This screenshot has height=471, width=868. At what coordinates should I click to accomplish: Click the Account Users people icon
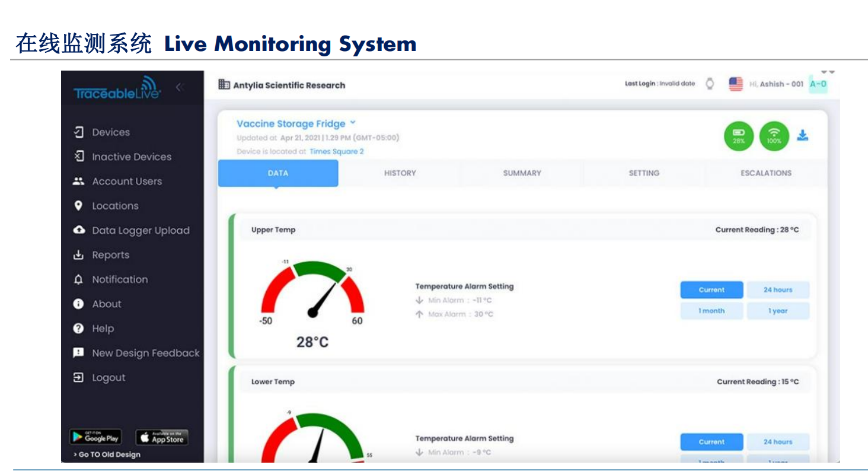tap(78, 182)
